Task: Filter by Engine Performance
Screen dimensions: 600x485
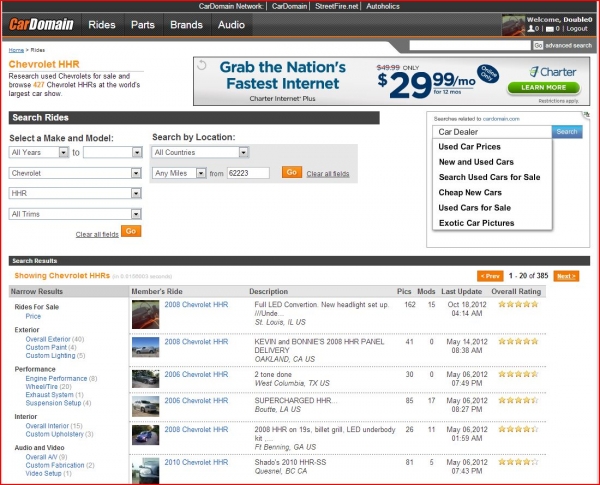Action: (x=56, y=379)
